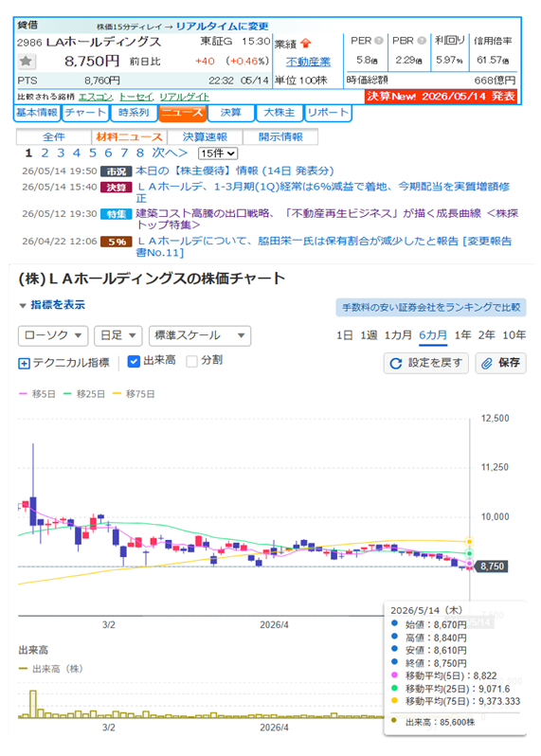Open the 大株主 tab

(280, 113)
